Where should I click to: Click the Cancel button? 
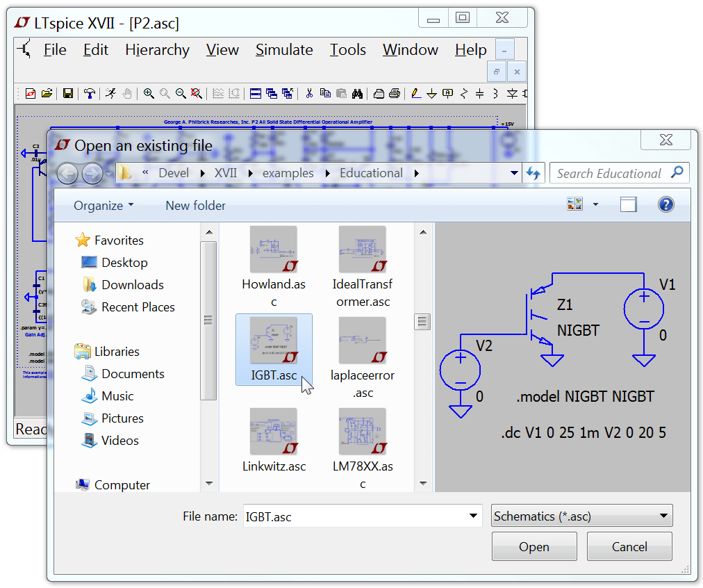pos(629,547)
